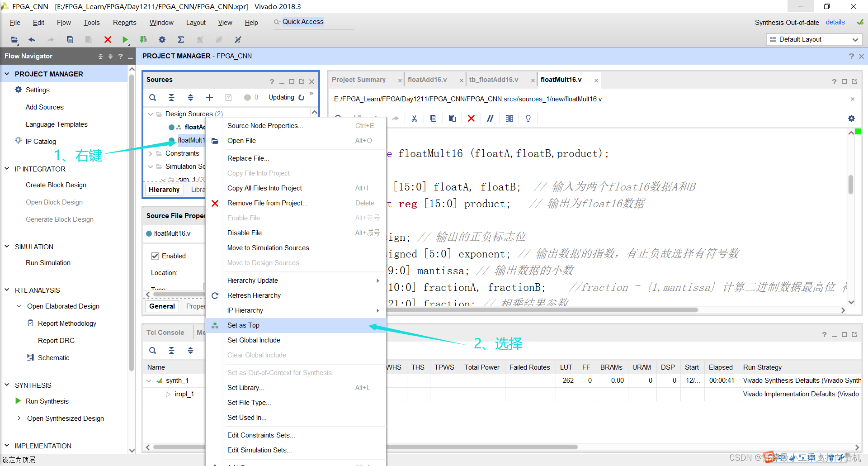Click the column selection mode icon
This screenshot has height=466, width=868.
[509, 118]
